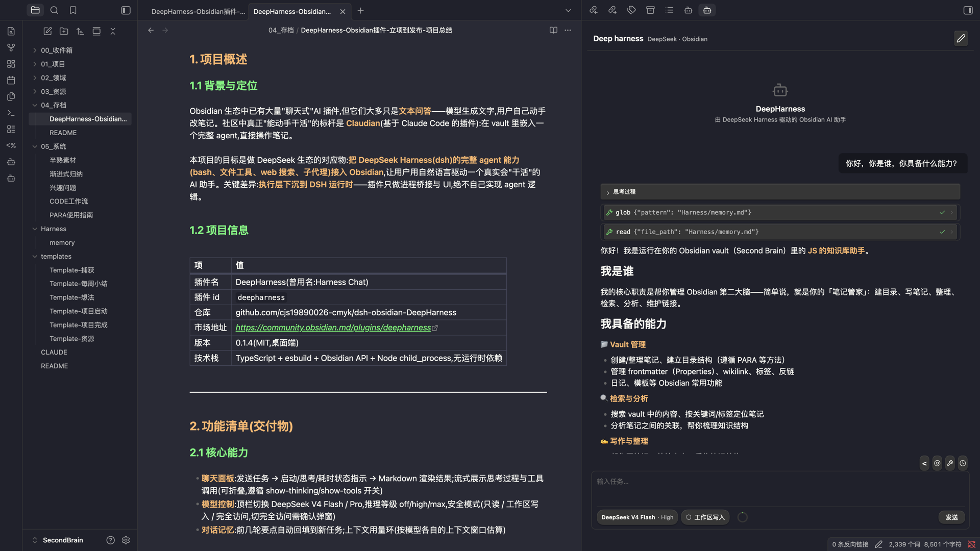
Task: Open command palette terminal ribbon icon
Action: pos(11,113)
